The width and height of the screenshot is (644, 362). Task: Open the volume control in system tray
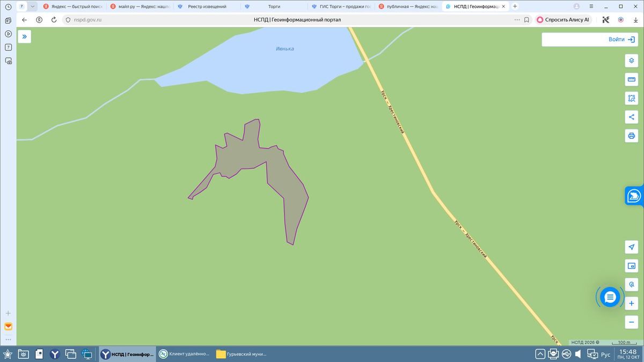(578, 354)
